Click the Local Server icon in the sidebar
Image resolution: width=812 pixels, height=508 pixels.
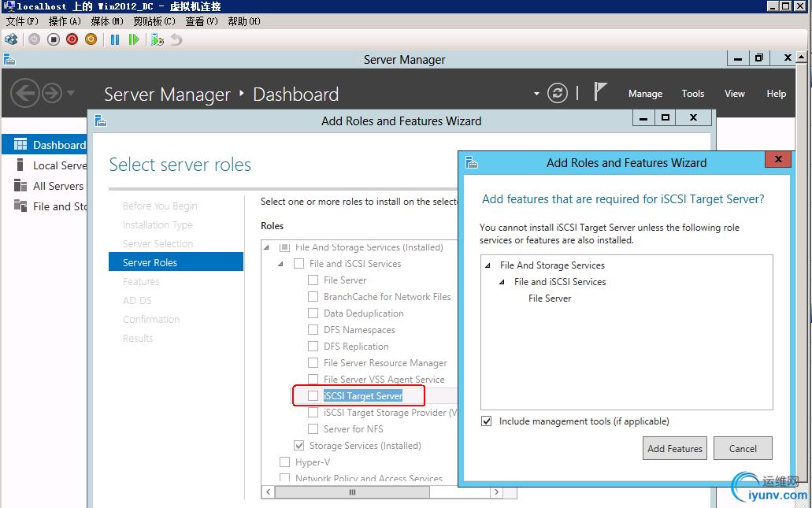coord(20,165)
